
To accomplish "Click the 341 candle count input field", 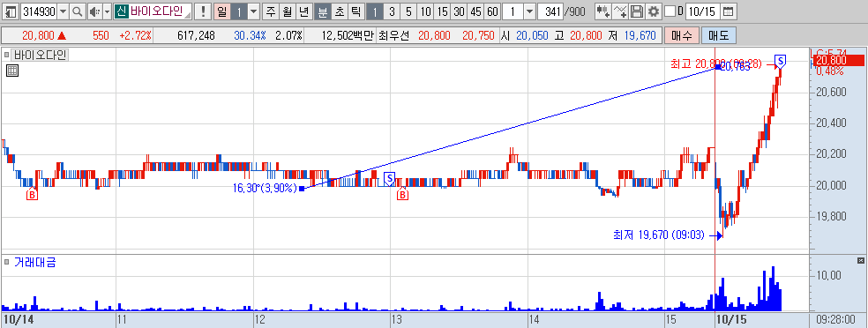I will coord(550,11).
